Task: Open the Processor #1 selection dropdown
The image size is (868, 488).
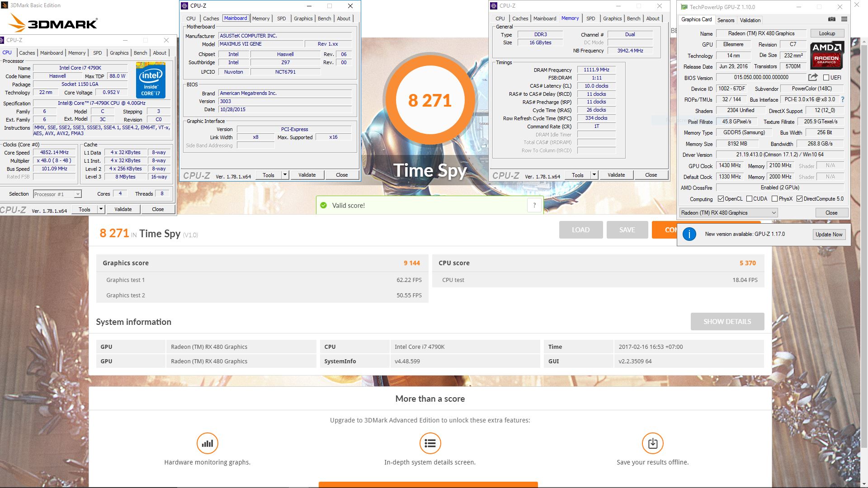Action: pos(57,194)
